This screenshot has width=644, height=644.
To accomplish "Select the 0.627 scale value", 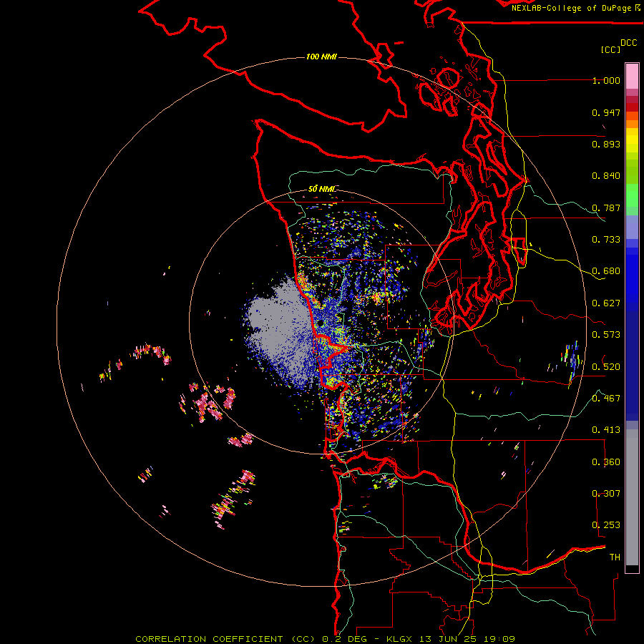I will (x=606, y=303).
